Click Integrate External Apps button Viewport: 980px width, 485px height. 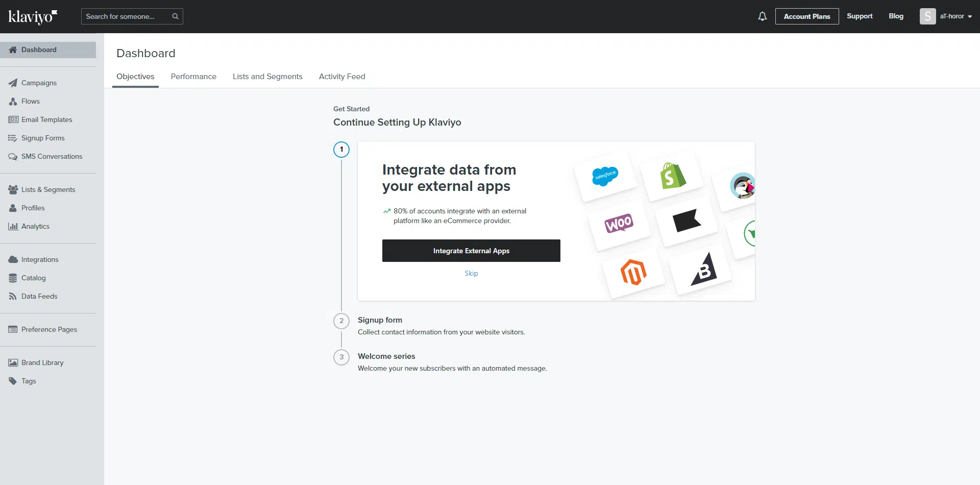(471, 251)
